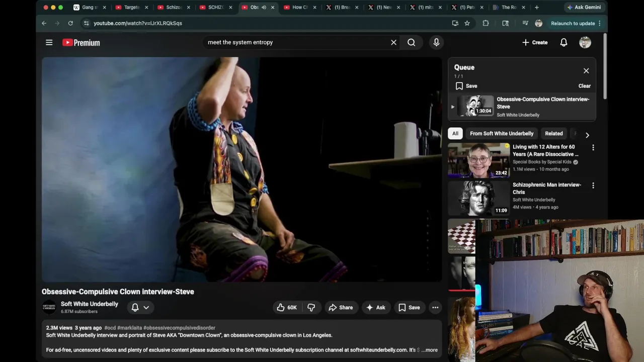Bookmark this page with the star
This screenshot has height=362, width=644.
[x=467, y=23]
